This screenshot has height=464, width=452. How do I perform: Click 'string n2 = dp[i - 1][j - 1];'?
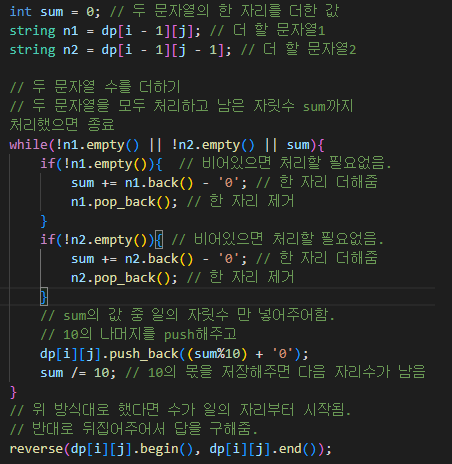(120, 50)
